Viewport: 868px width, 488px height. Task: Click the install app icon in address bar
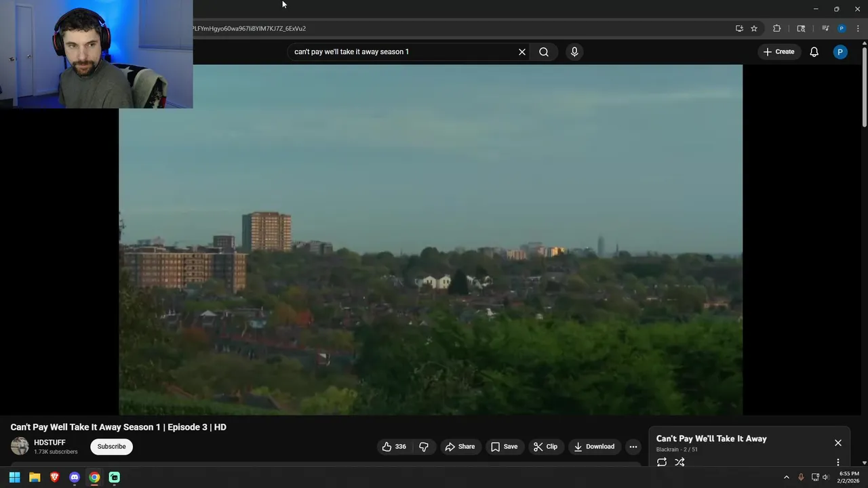[x=739, y=28]
